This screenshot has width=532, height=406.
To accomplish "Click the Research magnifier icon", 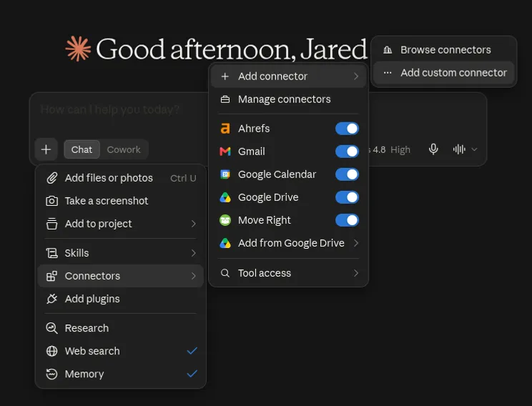I will [52, 328].
